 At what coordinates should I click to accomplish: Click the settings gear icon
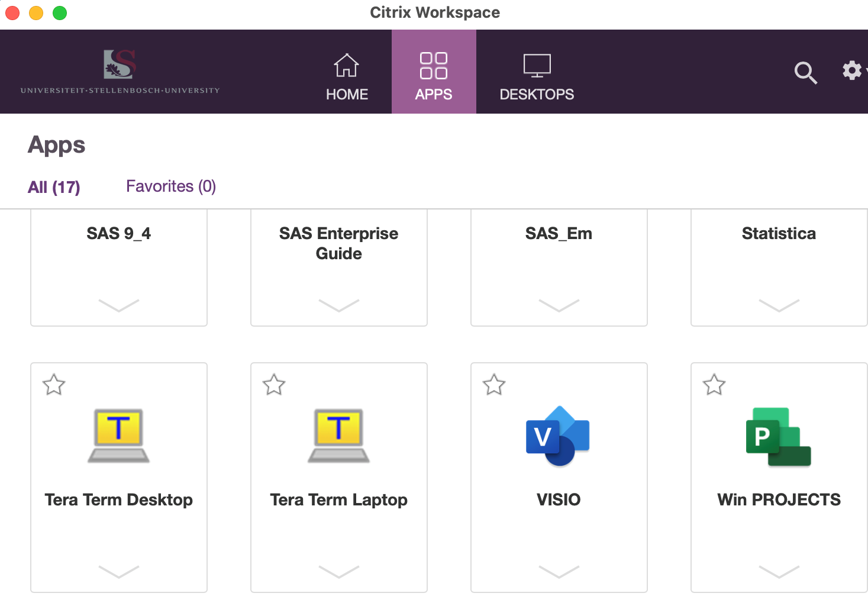point(851,70)
